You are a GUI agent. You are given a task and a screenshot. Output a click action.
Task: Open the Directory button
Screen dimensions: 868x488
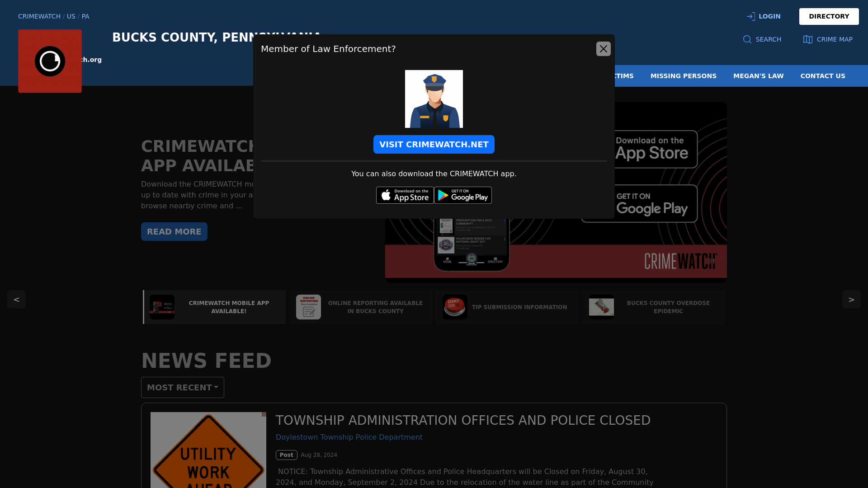[x=829, y=16]
